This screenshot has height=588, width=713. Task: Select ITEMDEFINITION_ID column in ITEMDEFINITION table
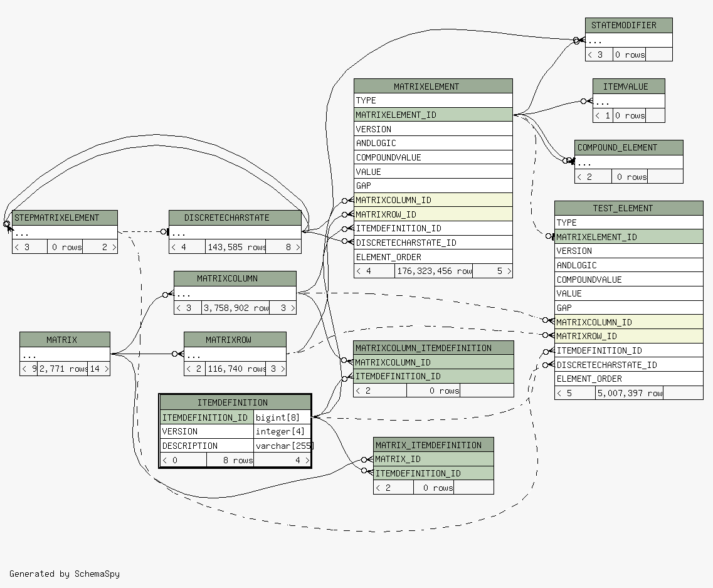click(x=207, y=417)
